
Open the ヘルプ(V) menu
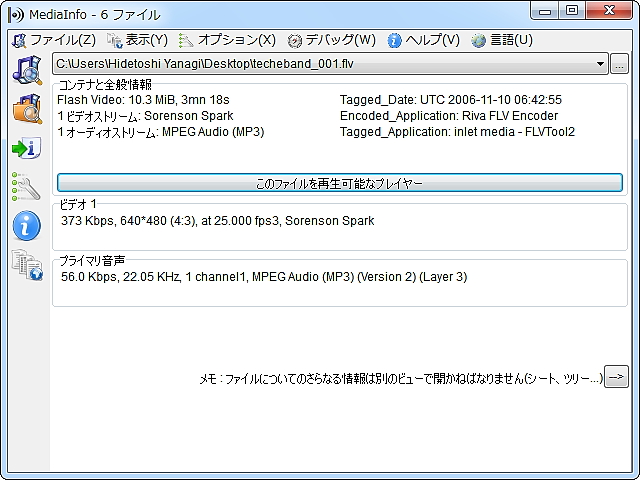point(424,40)
